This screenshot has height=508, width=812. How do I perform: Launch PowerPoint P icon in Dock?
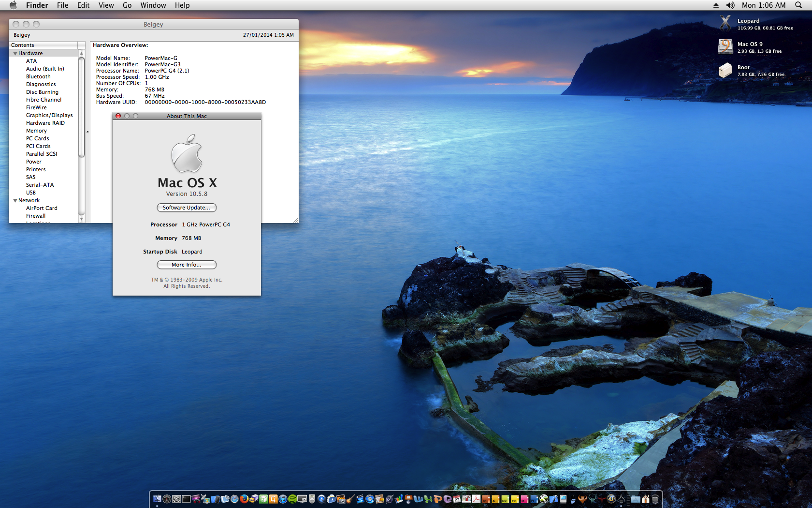437,499
